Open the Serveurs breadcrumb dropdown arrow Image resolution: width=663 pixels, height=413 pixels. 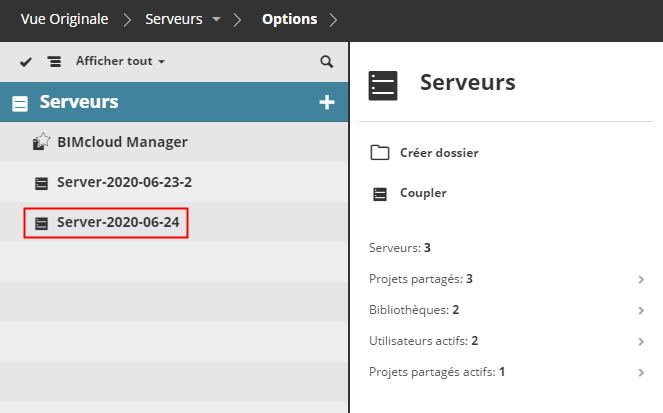click(x=216, y=20)
